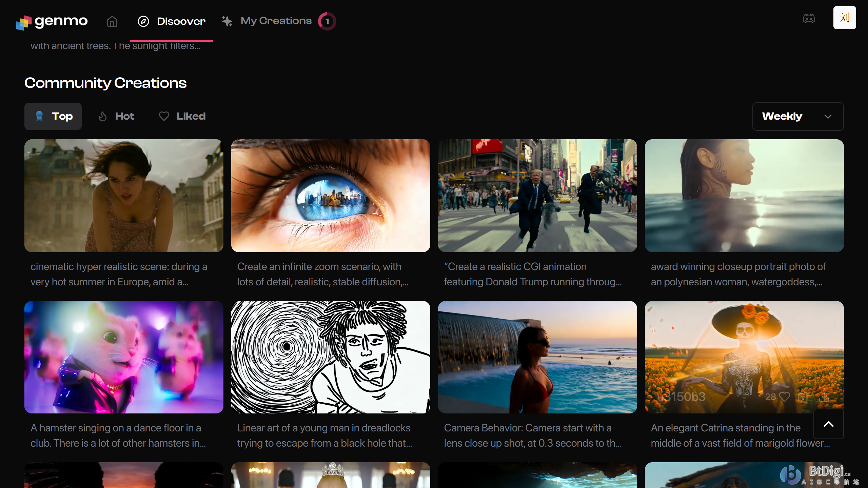Open the black hole line art video

click(331, 357)
